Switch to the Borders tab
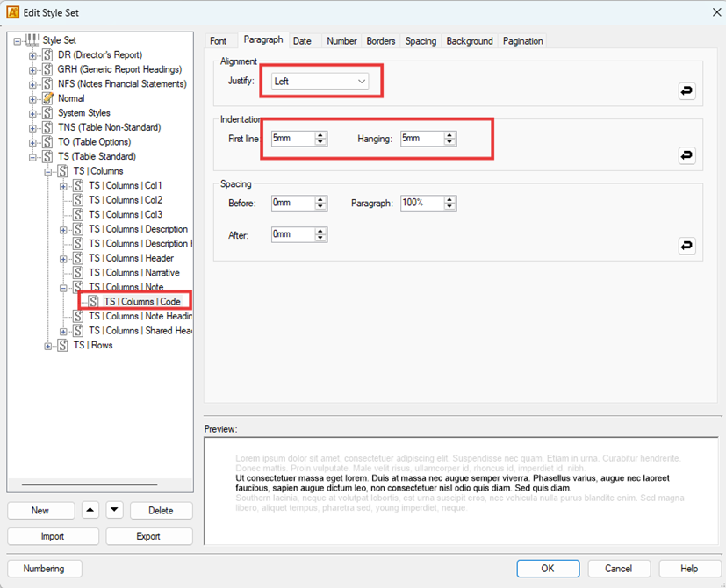726x588 pixels. click(x=381, y=41)
